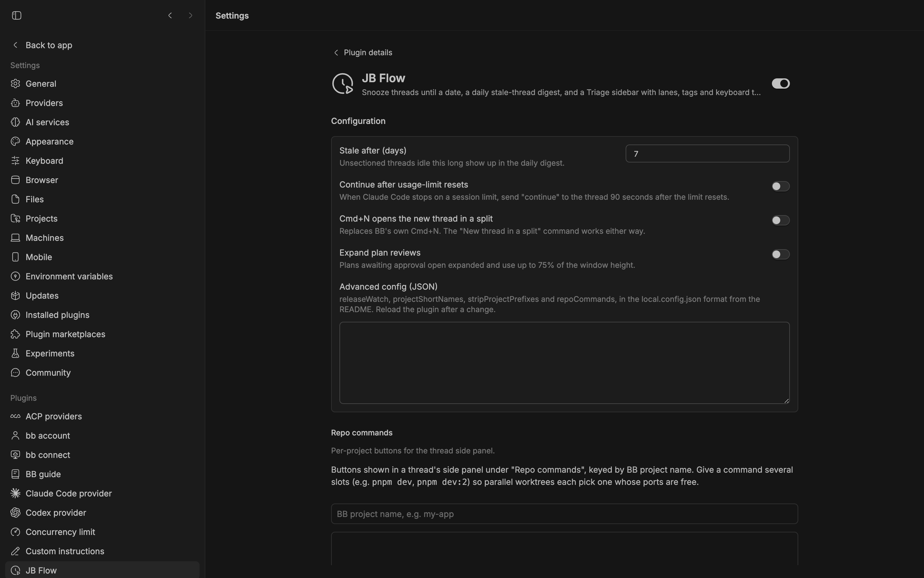Select Updates in the sidebar
This screenshot has height=578, width=924.
[102, 295]
